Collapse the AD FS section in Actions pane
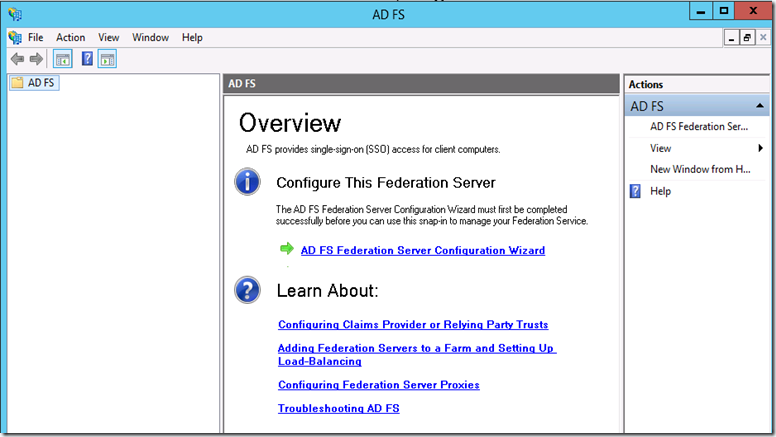776x437 pixels. point(760,106)
